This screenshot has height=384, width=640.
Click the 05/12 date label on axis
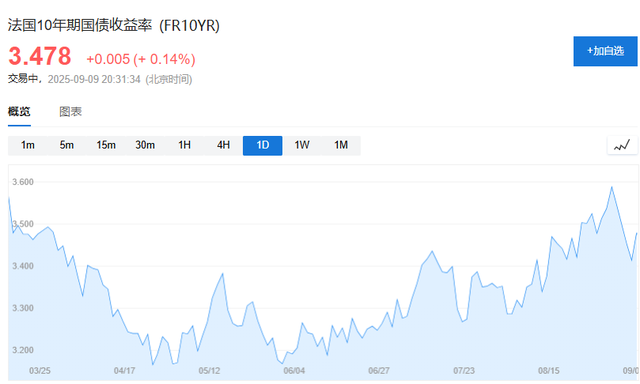tap(209, 371)
